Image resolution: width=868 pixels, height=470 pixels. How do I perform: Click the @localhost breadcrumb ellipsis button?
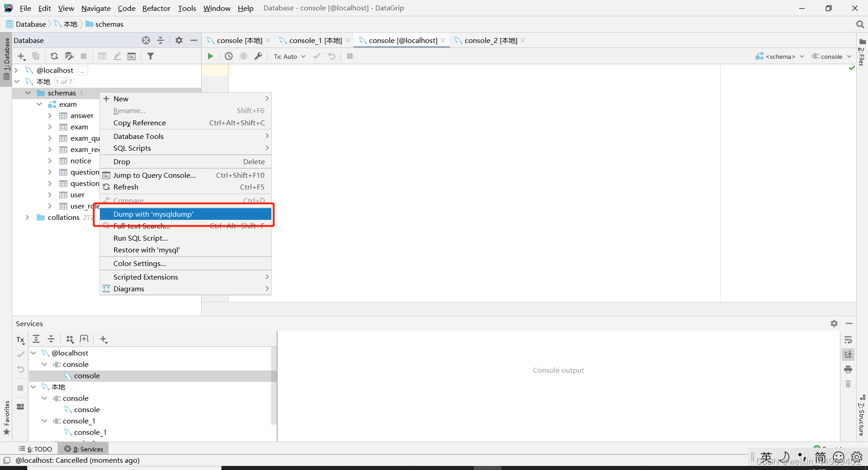tap(82, 71)
